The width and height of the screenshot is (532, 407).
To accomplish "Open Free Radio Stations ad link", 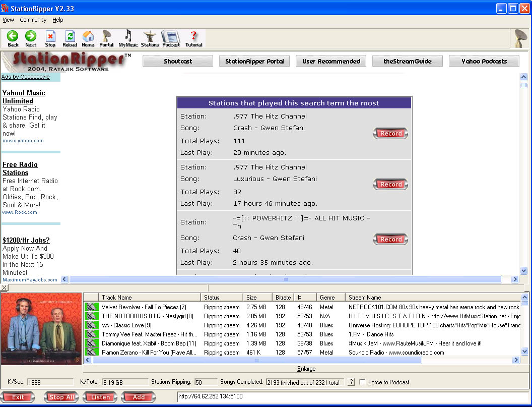I will click(x=20, y=168).
